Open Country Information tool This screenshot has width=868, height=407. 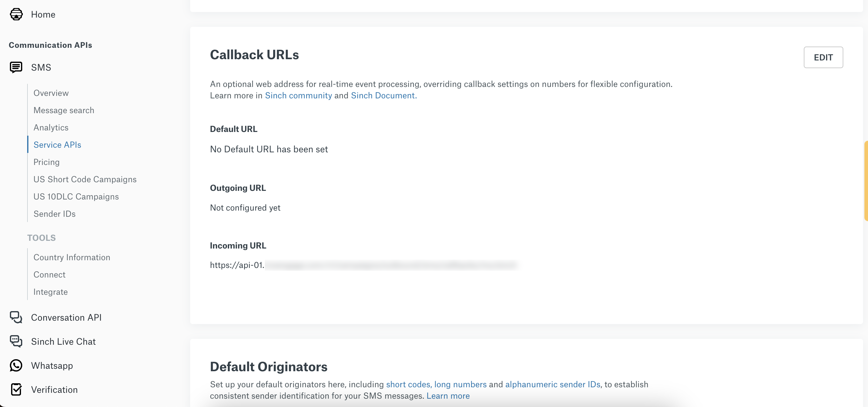72,257
